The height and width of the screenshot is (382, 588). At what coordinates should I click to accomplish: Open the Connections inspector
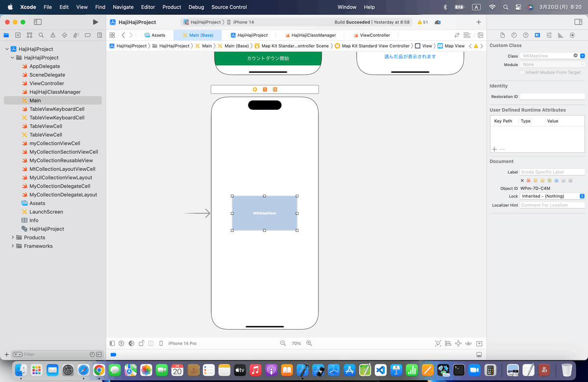[572, 35]
